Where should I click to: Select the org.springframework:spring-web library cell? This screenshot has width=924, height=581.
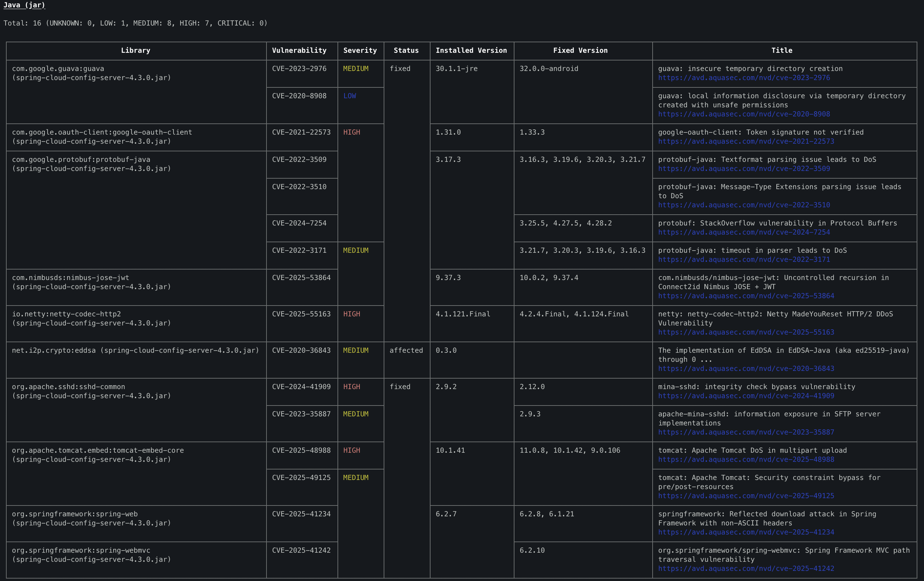point(136,523)
